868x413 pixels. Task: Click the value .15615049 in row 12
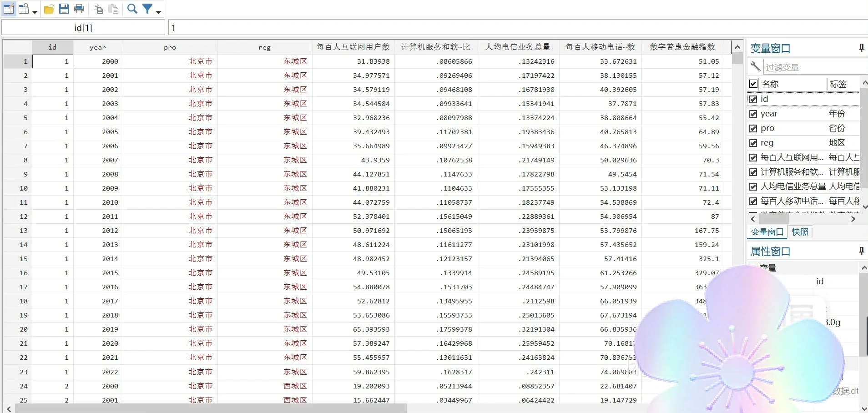point(435,217)
